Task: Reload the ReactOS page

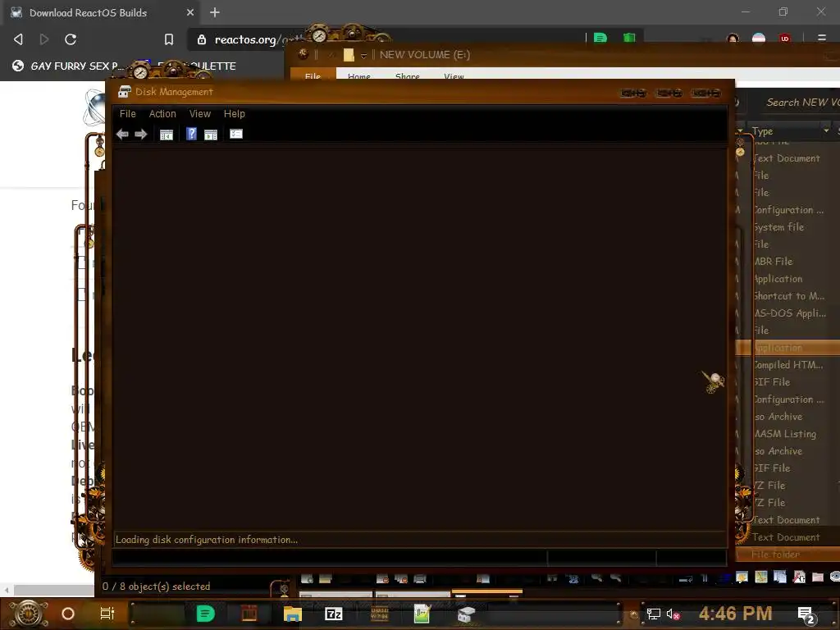Action: [71, 39]
